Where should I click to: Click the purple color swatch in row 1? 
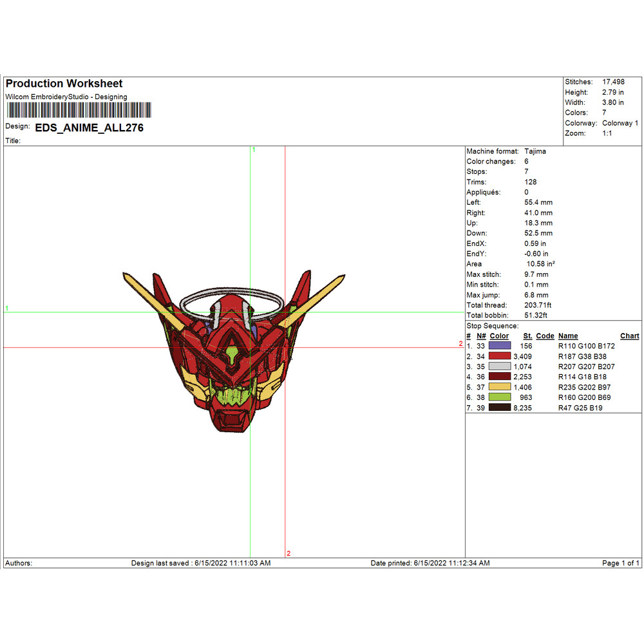pos(500,346)
